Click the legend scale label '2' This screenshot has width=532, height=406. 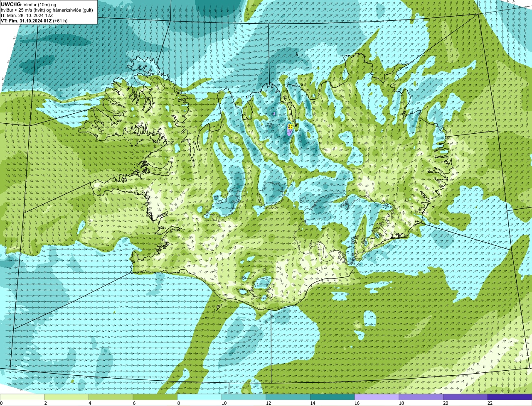(x=45, y=403)
